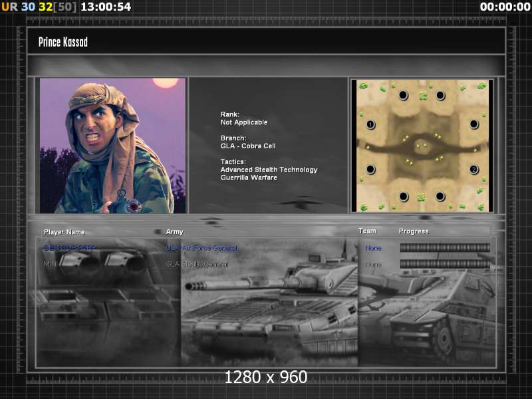Screen dimensions: 532x399
Task: Click the Prince Kassad portrait image
Action: 112,146
